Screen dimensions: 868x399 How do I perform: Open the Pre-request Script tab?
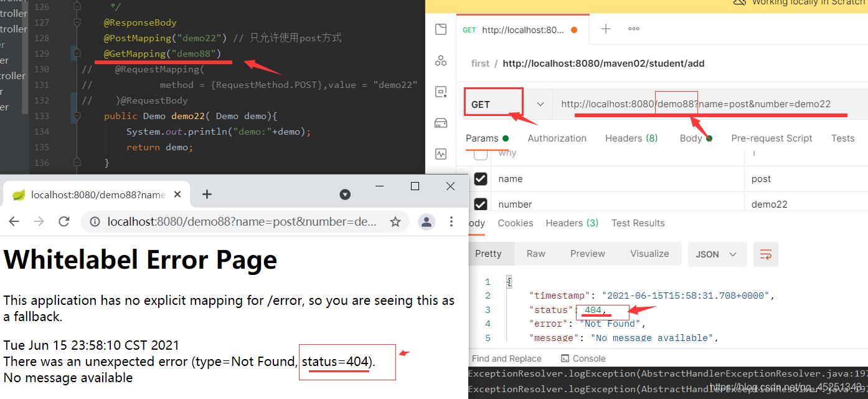771,138
